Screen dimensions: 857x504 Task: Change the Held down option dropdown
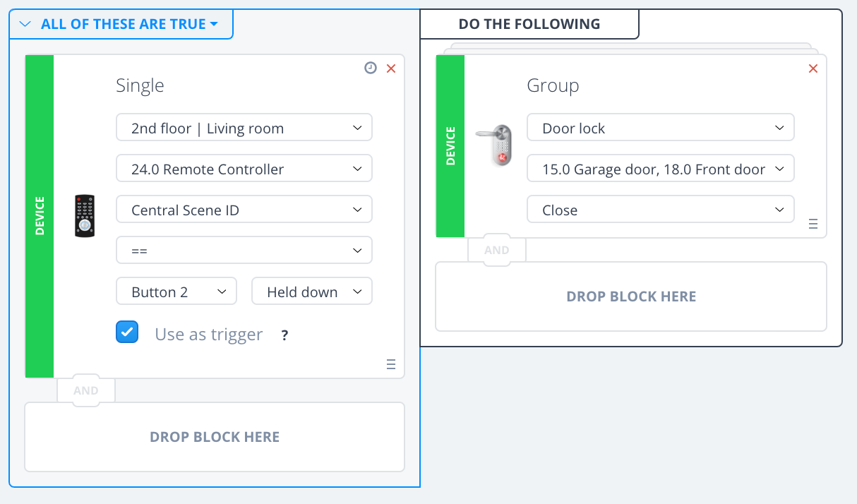point(311,292)
